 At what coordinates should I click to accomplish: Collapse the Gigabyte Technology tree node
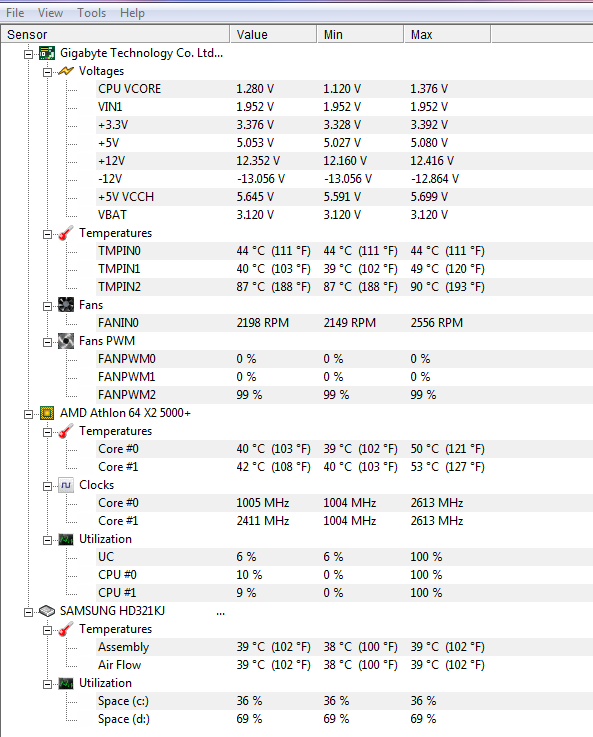(29, 54)
